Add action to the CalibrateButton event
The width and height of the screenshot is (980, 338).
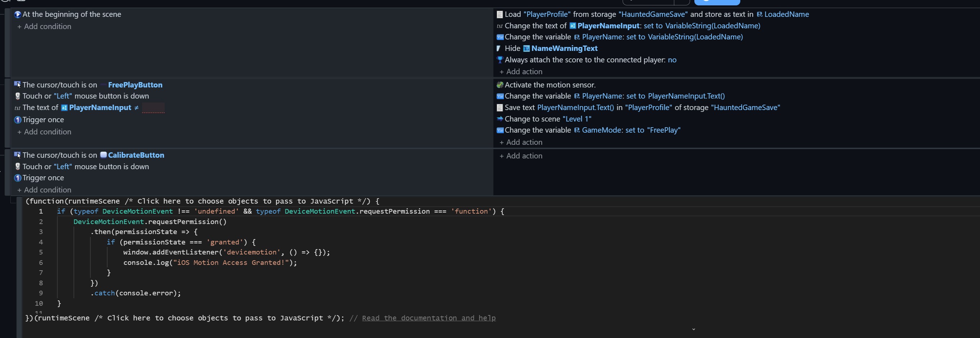[521, 156]
